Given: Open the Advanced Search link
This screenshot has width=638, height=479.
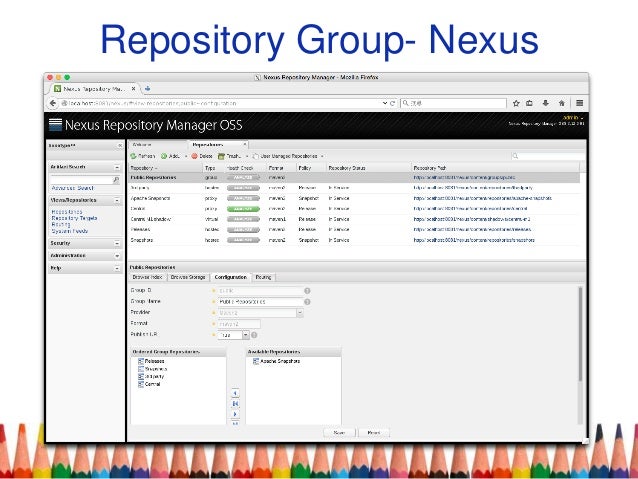Looking at the screenshot, I should (x=72, y=188).
